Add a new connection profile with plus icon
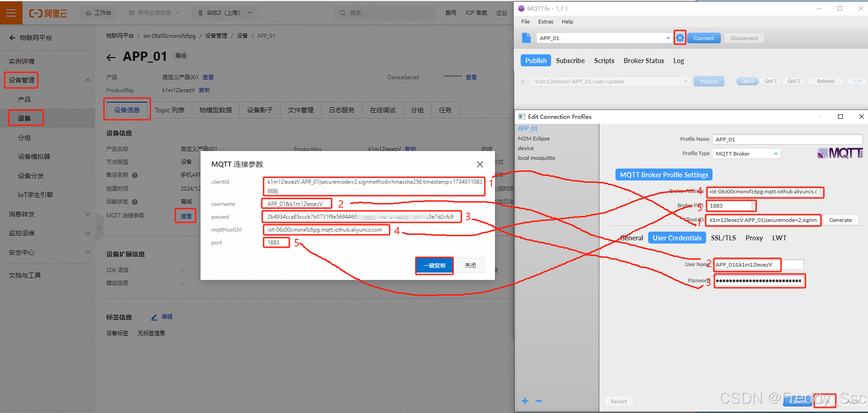This screenshot has width=868, height=413. click(x=525, y=401)
